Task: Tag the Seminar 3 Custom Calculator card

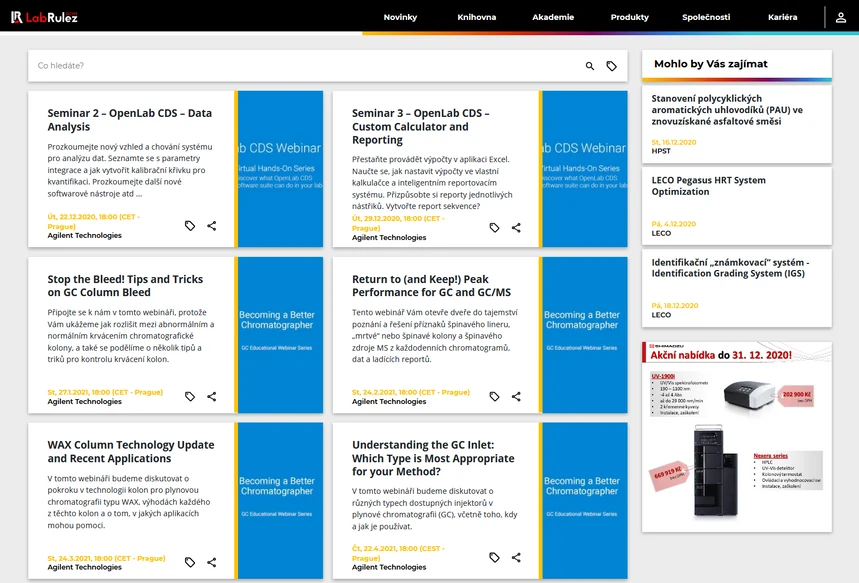Action: [494, 227]
